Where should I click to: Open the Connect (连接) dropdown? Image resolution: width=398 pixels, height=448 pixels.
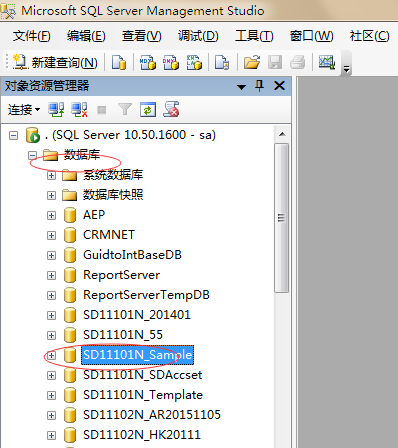[x=24, y=109]
